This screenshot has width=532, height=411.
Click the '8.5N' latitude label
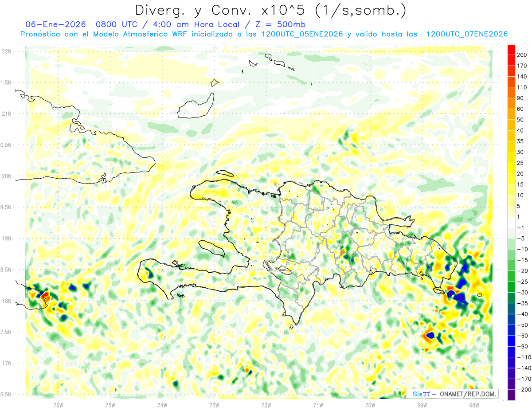coord(6,270)
